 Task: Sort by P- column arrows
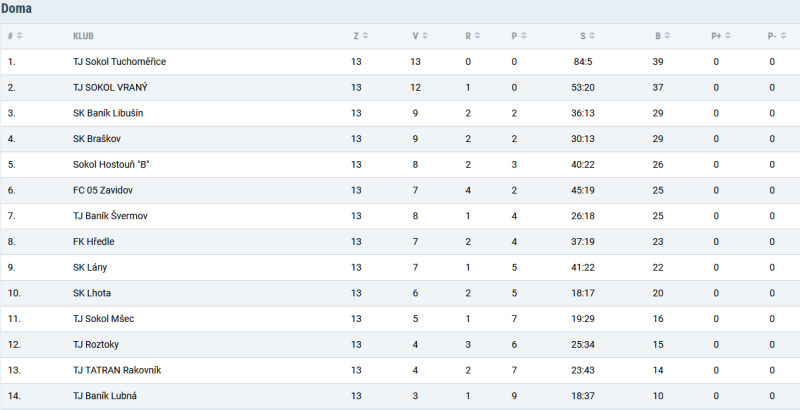tap(784, 36)
